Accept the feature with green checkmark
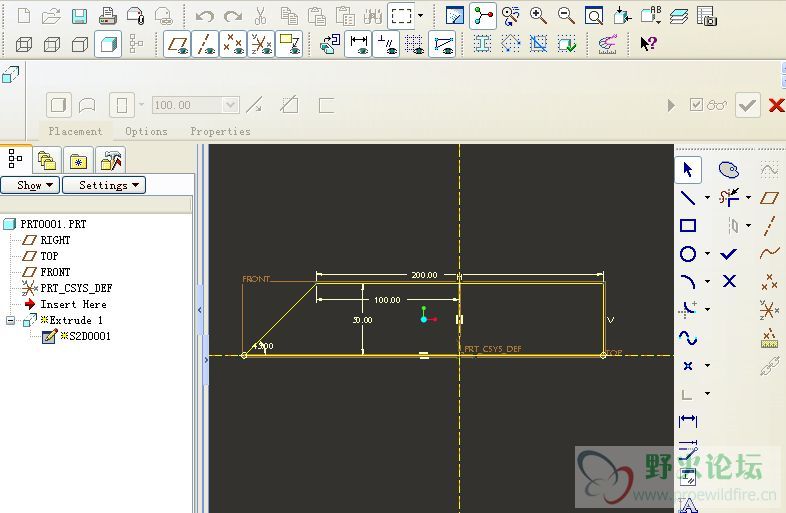The image size is (786, 513). click(x=747, y=105)
